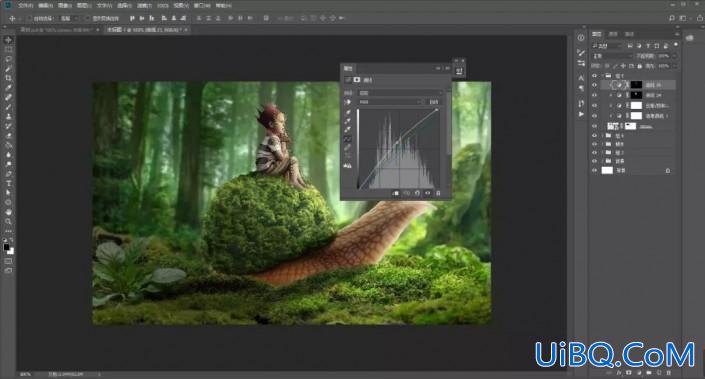705x379 pixels.
Task: Open the Image menu
Action: pyautogui.click(x=65, y=6)
